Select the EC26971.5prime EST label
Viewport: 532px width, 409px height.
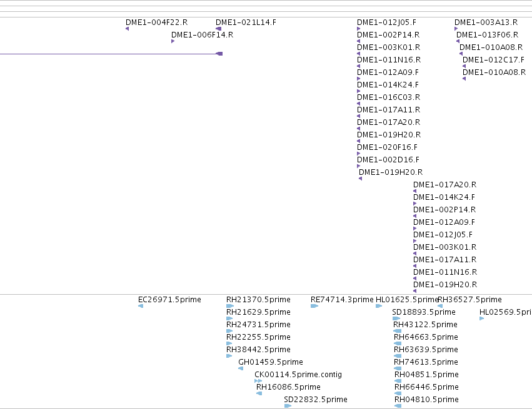point(169,300)
